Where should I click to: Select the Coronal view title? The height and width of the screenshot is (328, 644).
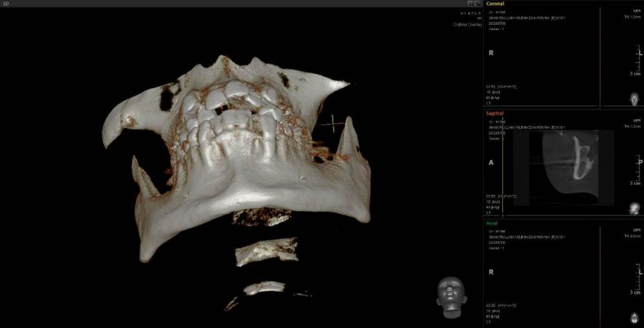click(495, 4)
